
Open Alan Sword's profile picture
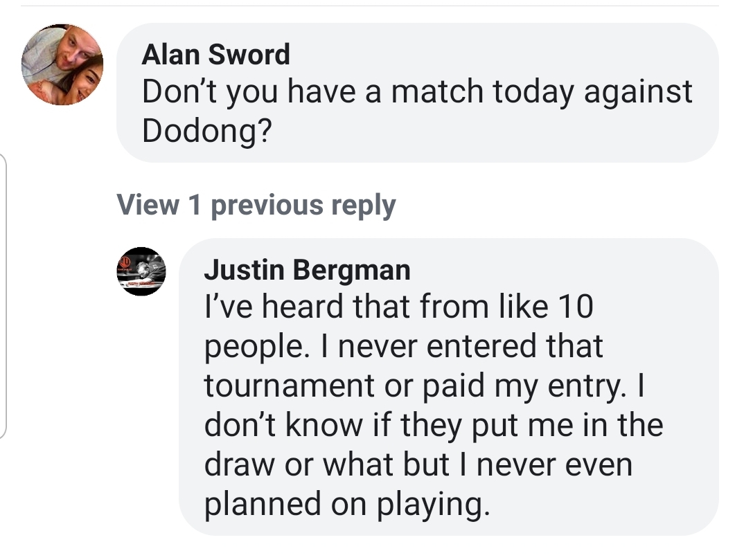coord(62,65)
